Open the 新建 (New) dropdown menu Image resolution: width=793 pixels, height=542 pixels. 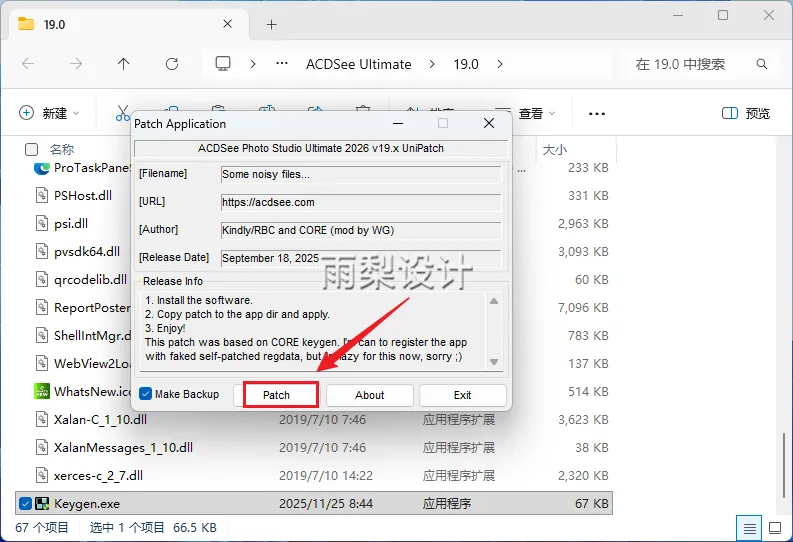point(49,113)
